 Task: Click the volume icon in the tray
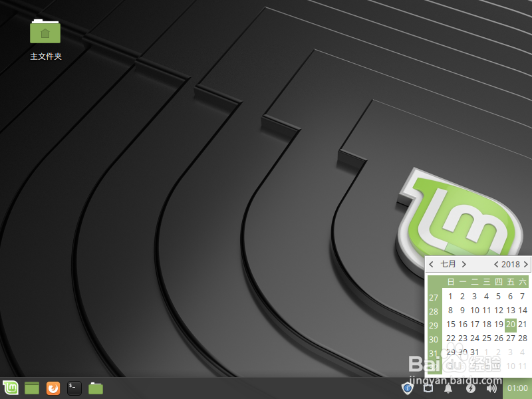(x=491, y=388)
